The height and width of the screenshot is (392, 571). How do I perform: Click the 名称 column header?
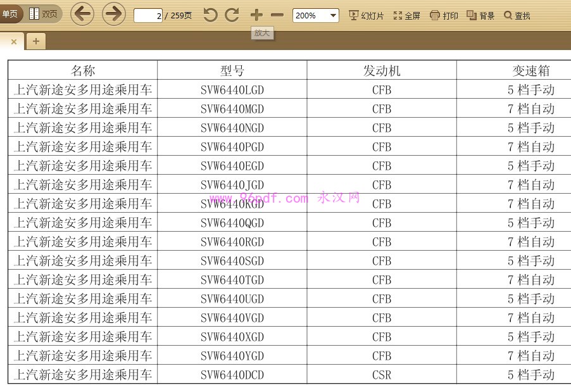(x=83, y=70)
